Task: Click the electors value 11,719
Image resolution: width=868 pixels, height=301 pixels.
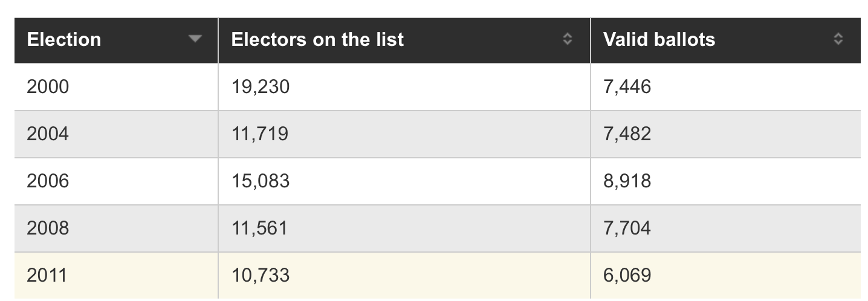Action: click(x=260, y=134)
